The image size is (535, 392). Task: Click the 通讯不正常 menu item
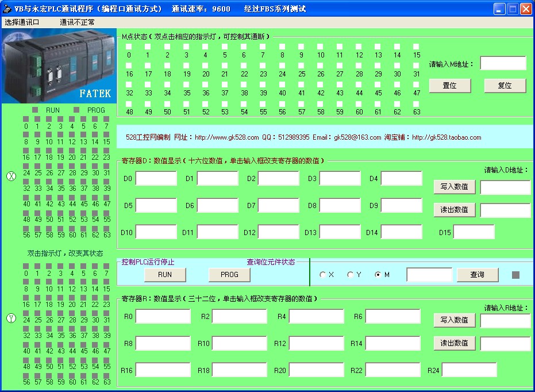(78, 22)
